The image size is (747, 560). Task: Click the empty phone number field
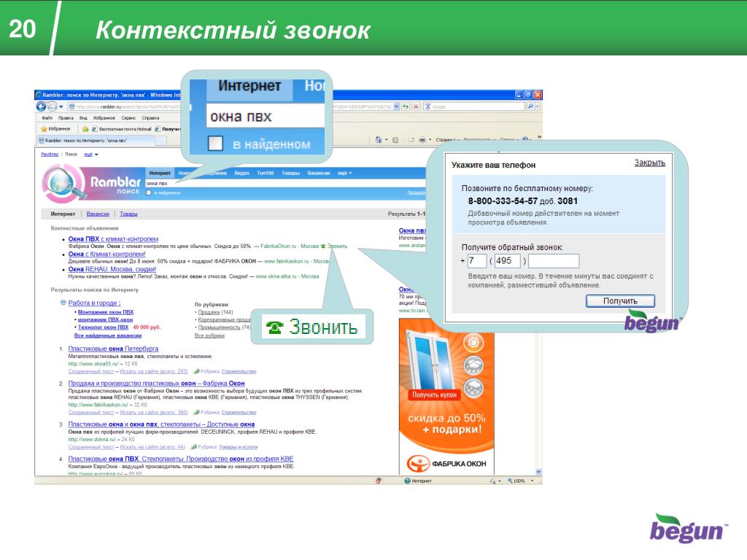[554, 261]
